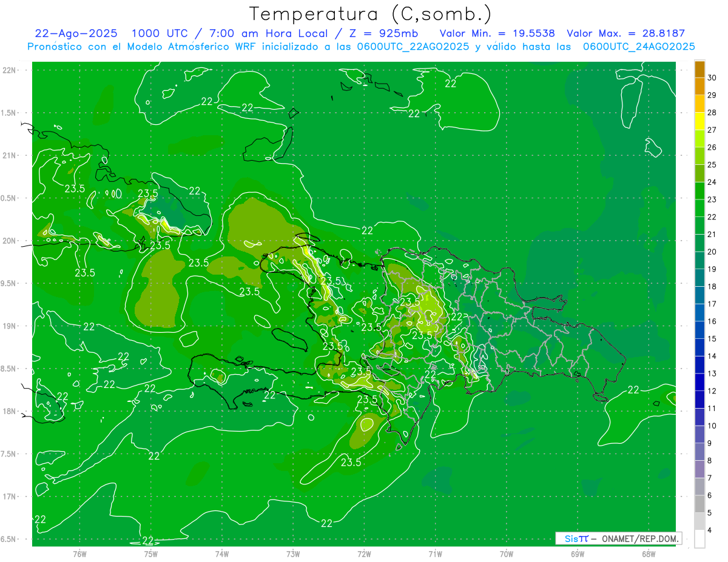This screenshot has width=728, height=562.
Task: Click legend scale label '6'
Action: 710,495
